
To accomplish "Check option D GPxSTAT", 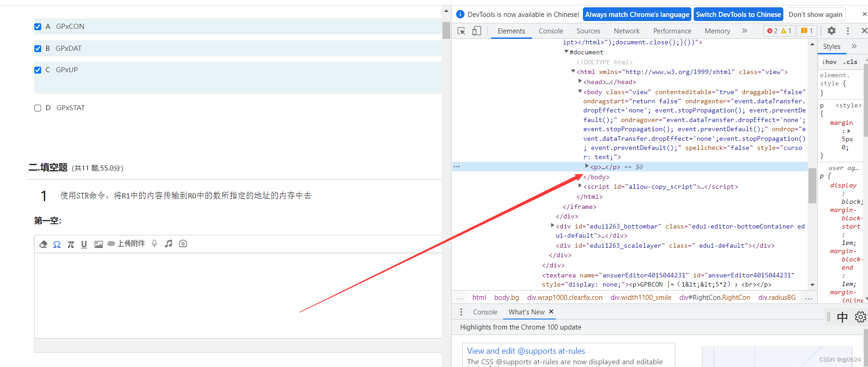I will 38,108.
